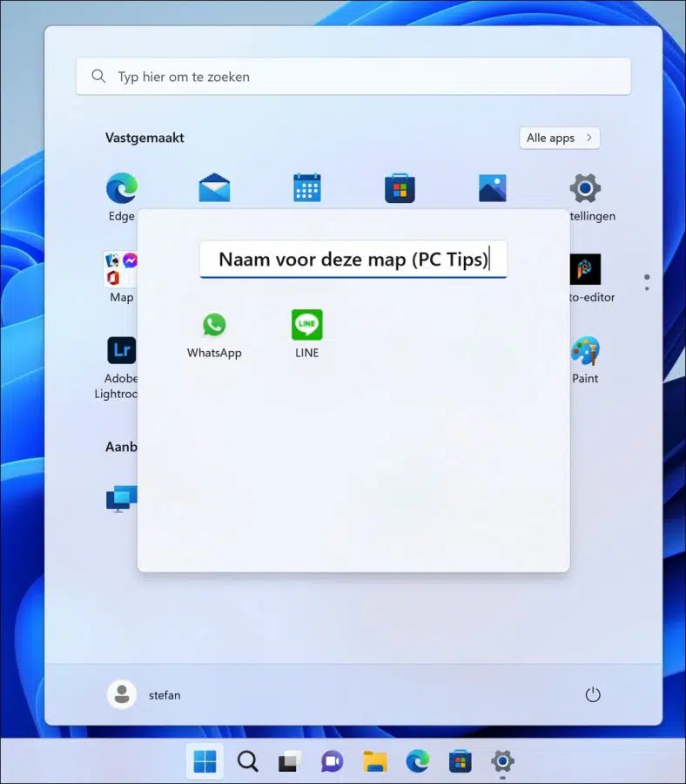The width and height of the screenshot is (686, 784).
Task: Focus the 'Typ hier om te zoeken' search box
Action: [353, 77]
